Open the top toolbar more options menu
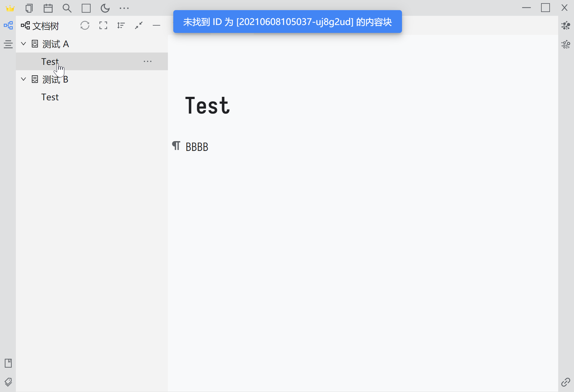Screen dimensions: 574x392 click(x=124, y=8)
